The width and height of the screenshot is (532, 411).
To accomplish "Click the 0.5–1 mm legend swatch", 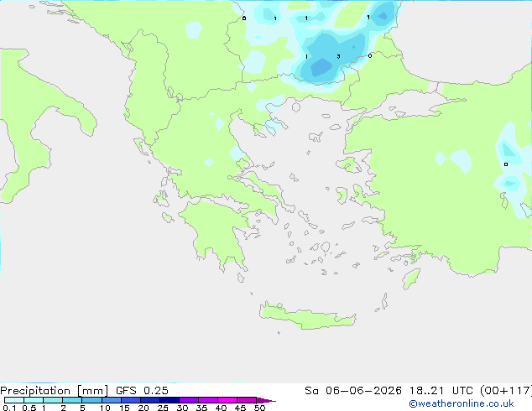I will click(x=34, y=400).
